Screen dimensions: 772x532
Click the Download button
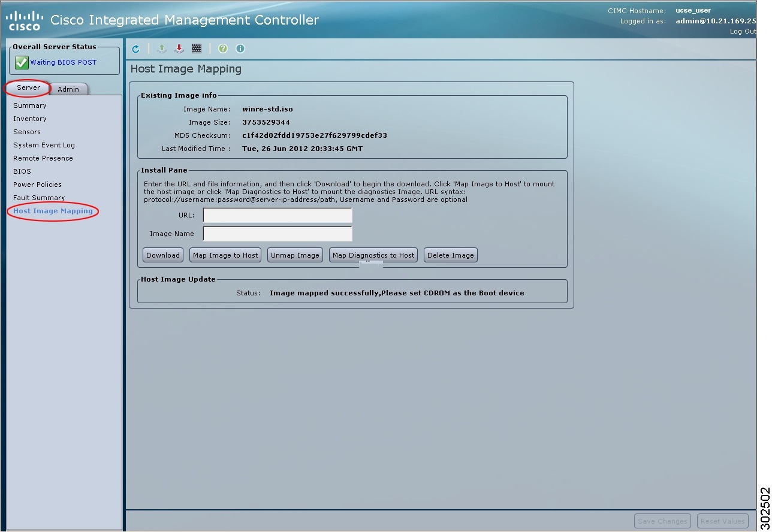(x=163, y=255)
